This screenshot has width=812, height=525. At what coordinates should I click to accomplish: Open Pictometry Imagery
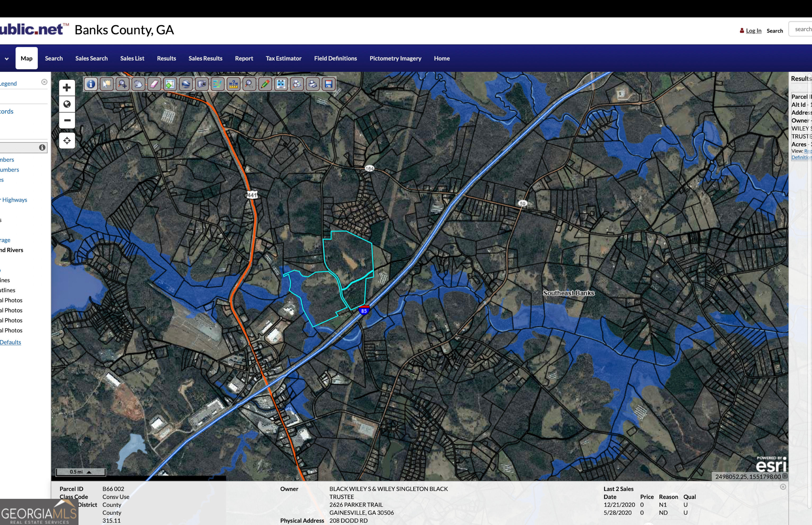pyautogui.click(x=395, y=58)
